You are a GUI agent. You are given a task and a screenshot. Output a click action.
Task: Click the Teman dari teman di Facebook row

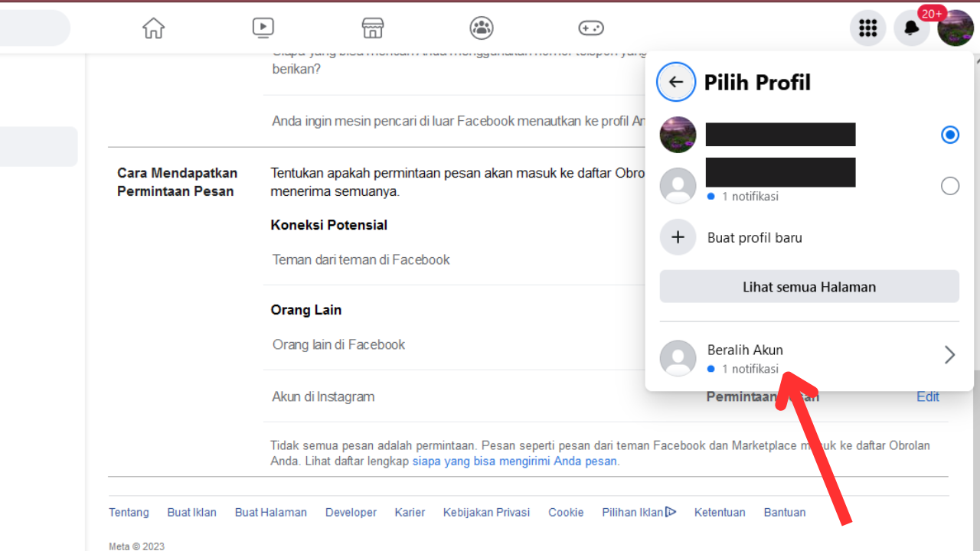point(361,259)
